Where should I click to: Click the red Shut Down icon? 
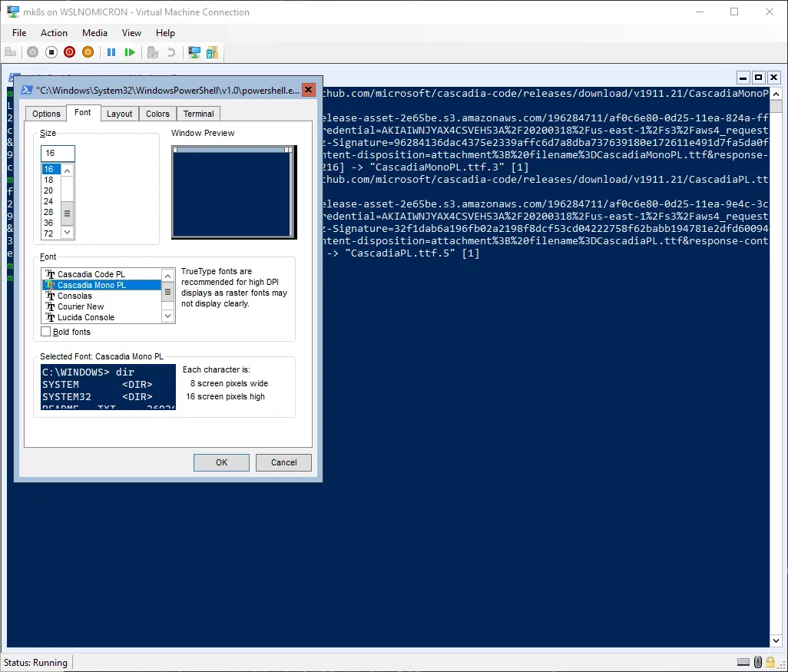coord(70,52)
